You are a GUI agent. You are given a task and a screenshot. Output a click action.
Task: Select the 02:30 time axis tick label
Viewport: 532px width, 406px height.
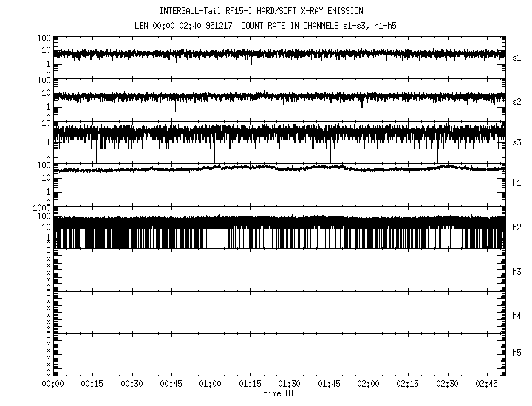click(x=447, y=385)
